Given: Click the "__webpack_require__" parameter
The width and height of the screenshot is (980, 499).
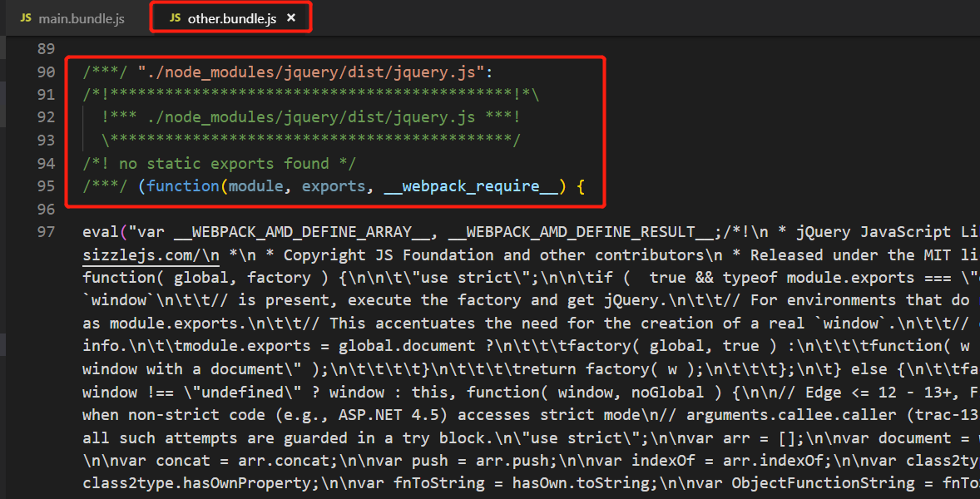Looking at the screenshot, I should click(471, 186).
